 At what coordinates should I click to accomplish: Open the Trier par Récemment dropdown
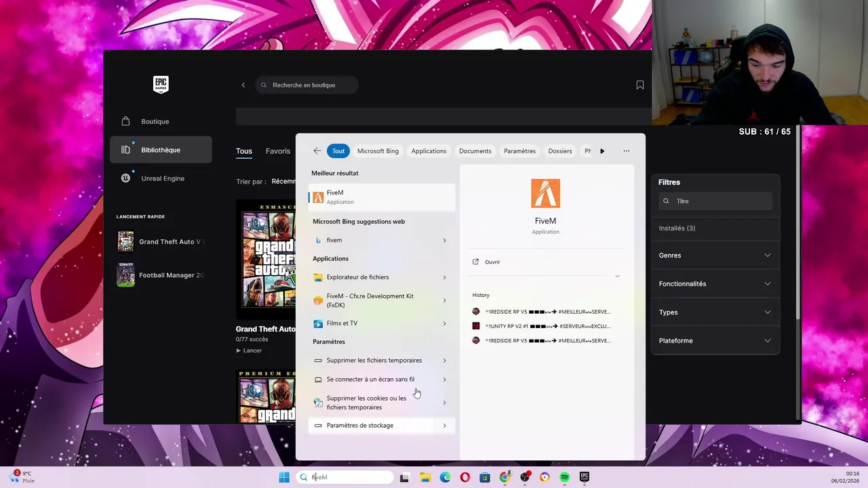(x=283, y=182)
